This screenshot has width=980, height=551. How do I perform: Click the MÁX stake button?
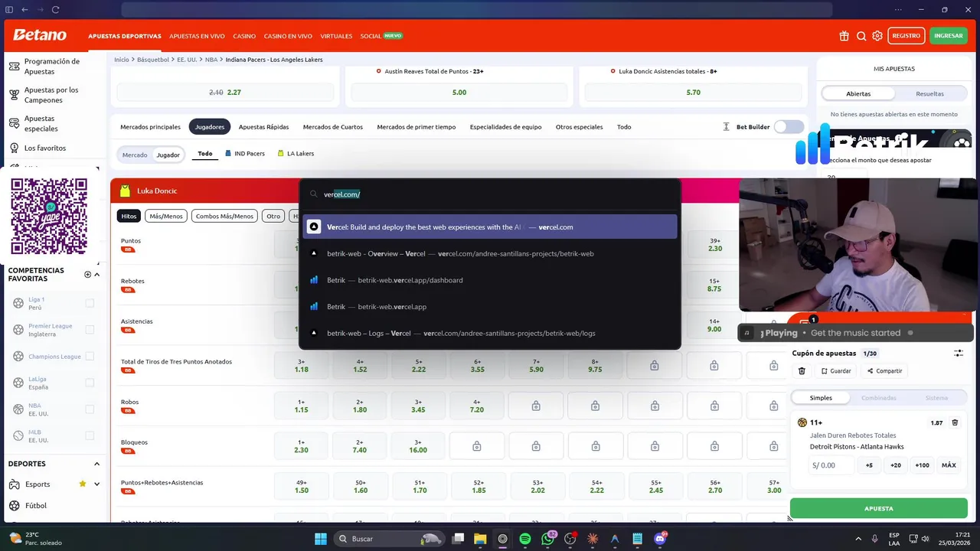tap(949, 465)
